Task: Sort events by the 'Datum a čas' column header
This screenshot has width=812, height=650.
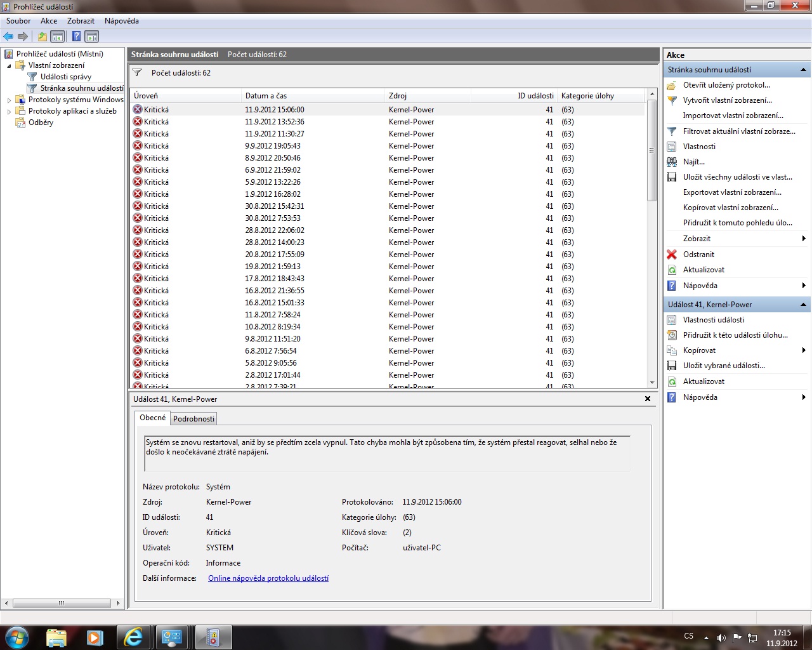Action: coord(314,96)
